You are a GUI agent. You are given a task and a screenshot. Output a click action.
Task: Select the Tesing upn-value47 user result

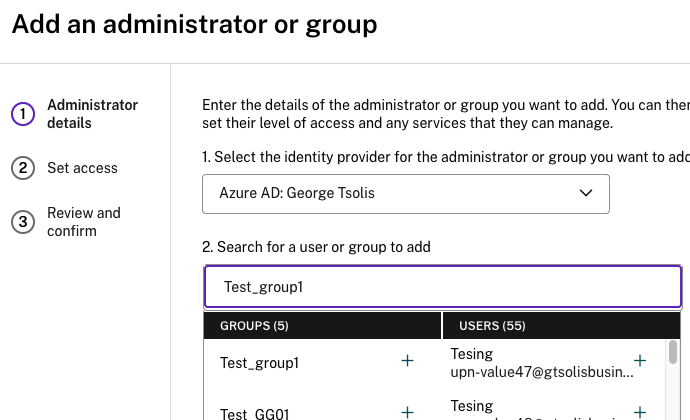click(541, 363)
